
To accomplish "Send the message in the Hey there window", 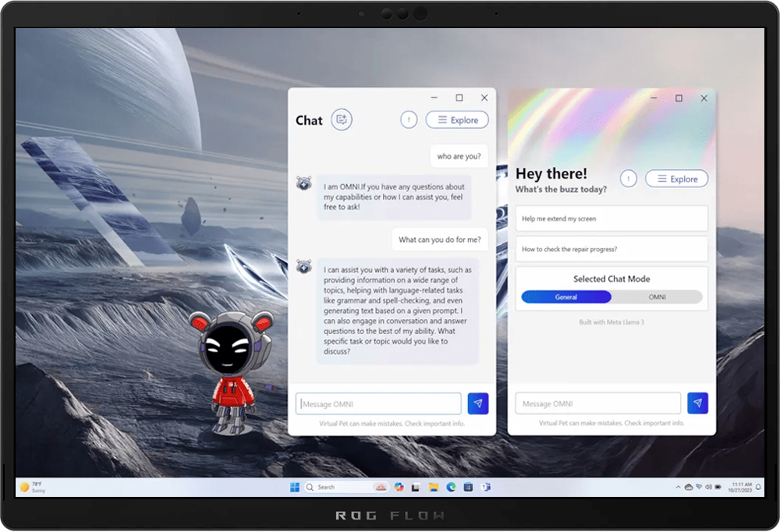I will [697, 403].
